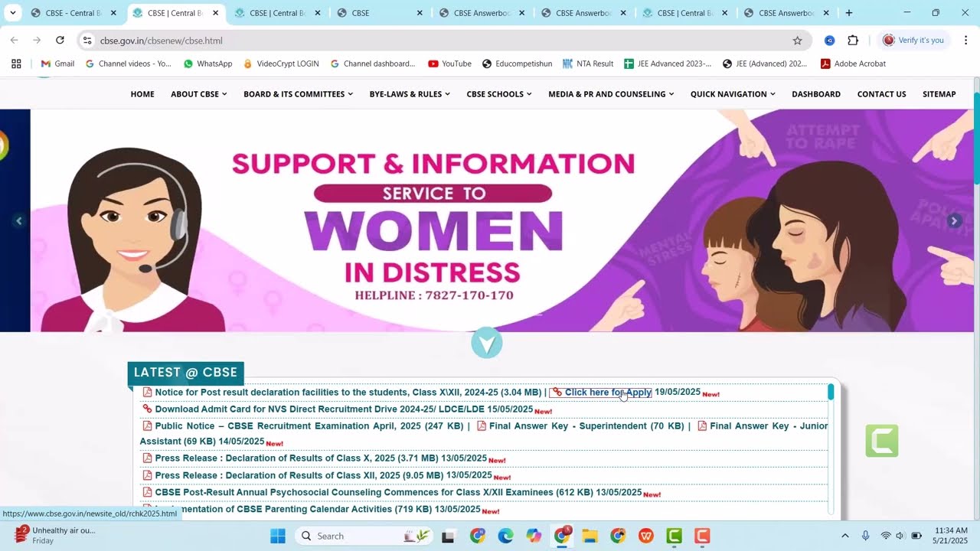
Task: Expand BOARD & ITS COMMITTEES menu
Action: point(298,94)
